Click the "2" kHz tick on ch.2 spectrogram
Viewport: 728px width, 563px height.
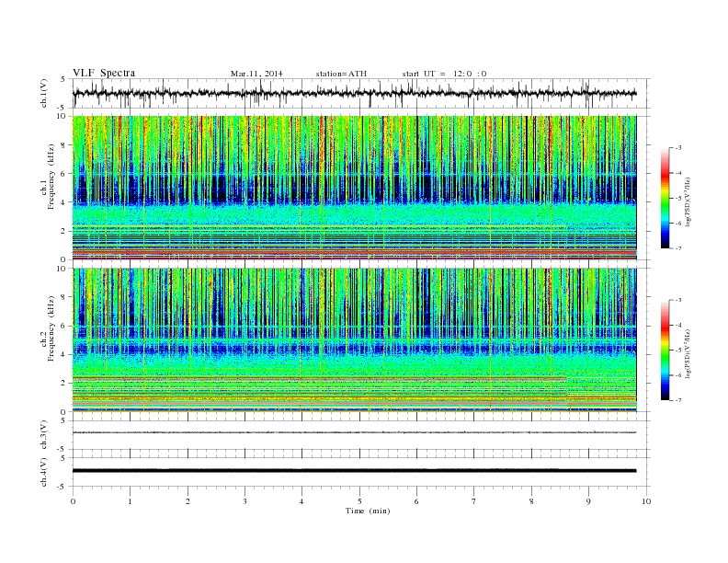point(64,384)
